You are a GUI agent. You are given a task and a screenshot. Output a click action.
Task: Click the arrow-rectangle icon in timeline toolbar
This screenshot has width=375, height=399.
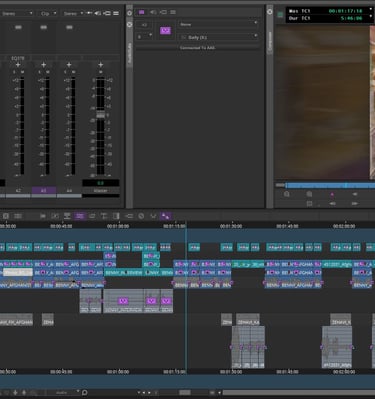[129, 216]
